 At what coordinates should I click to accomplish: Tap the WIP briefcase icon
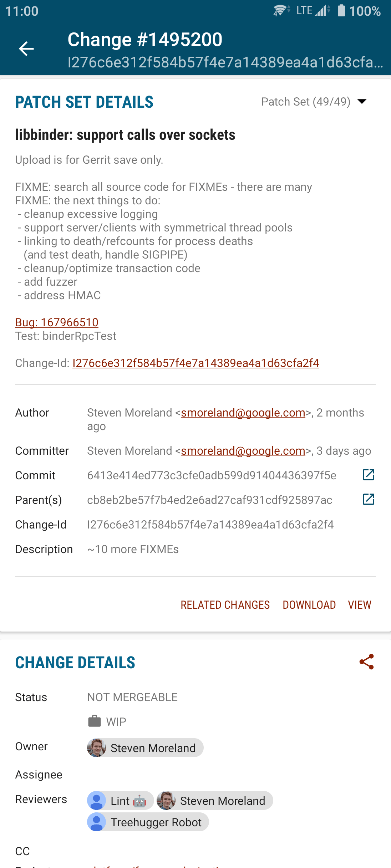95,721
